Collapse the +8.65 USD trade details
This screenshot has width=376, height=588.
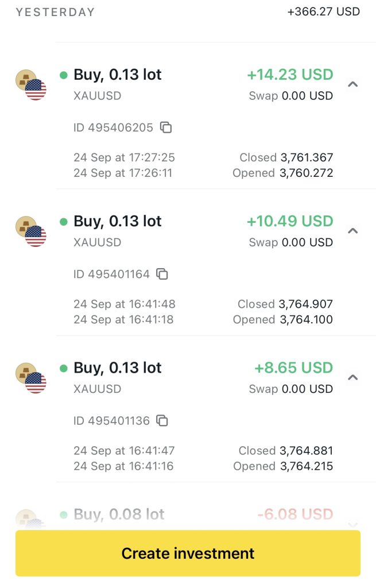click(x=353, y=377)
